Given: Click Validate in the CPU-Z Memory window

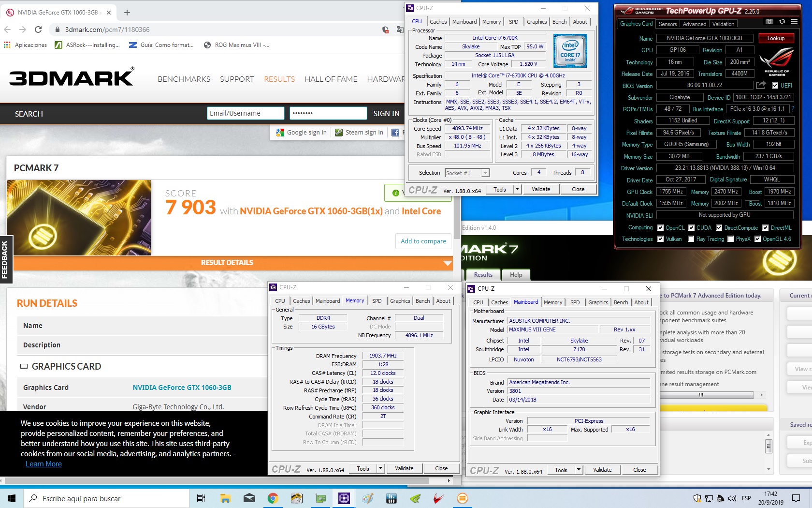Looking at the screenshot, I should click(404, 468).
